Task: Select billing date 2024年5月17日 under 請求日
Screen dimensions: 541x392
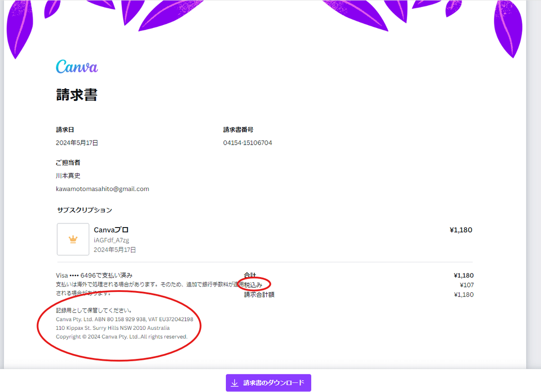Action: [77, 143]
